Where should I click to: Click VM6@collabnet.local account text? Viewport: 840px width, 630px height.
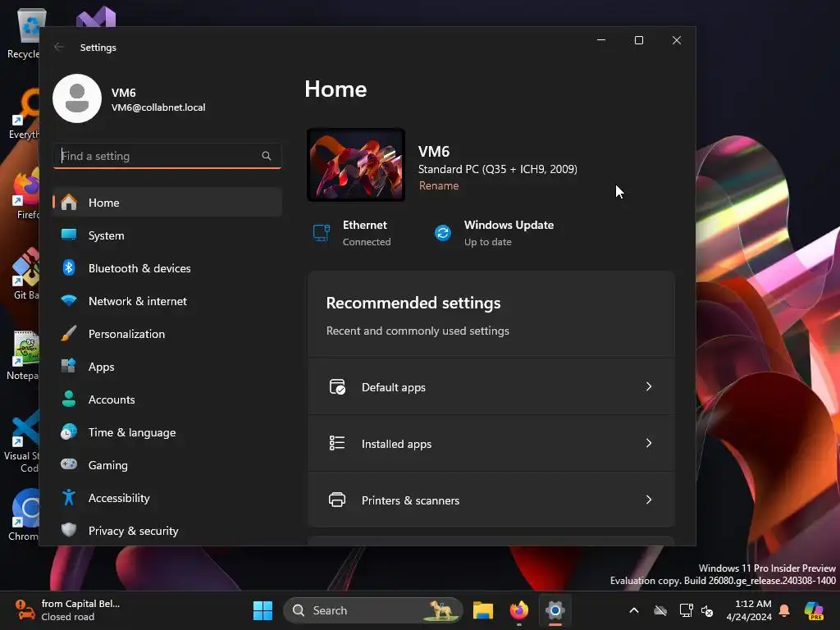[158, 107]
